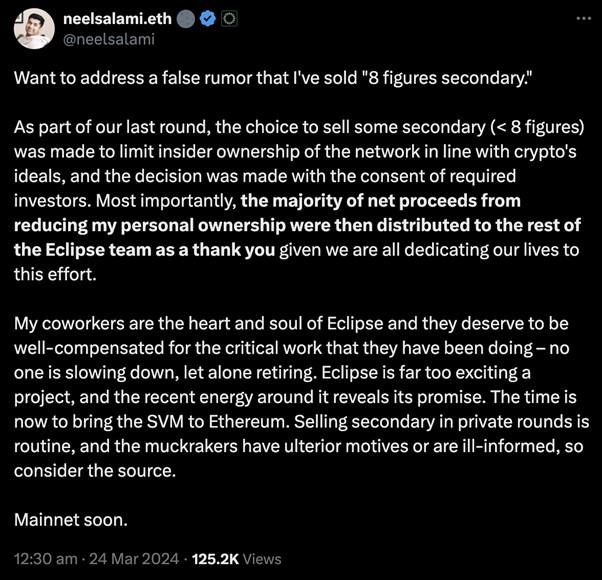This screenshot has height=580, width=602.
Task: Click the gray circle badge beside the name
Action: 185,19
